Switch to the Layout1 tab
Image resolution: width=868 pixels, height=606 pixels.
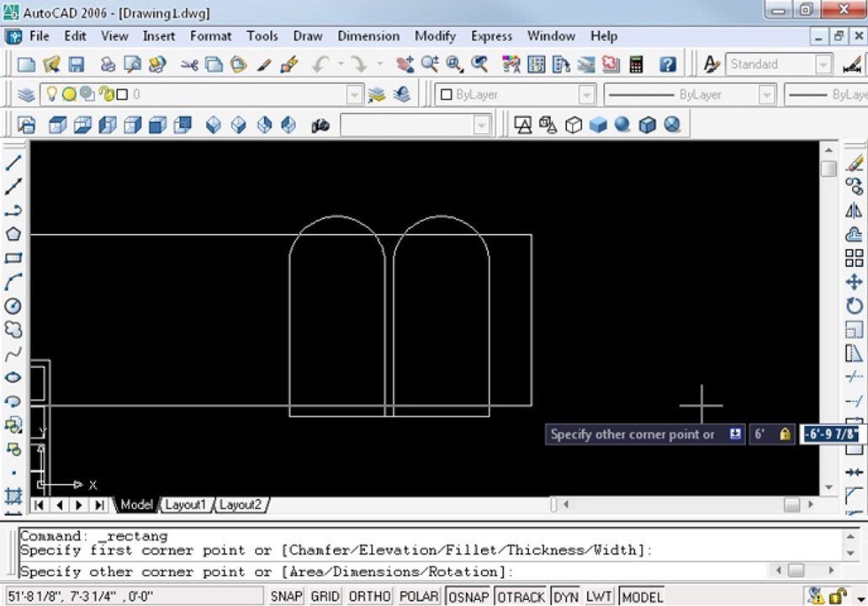pyautogui.click(x=185, y=505)
